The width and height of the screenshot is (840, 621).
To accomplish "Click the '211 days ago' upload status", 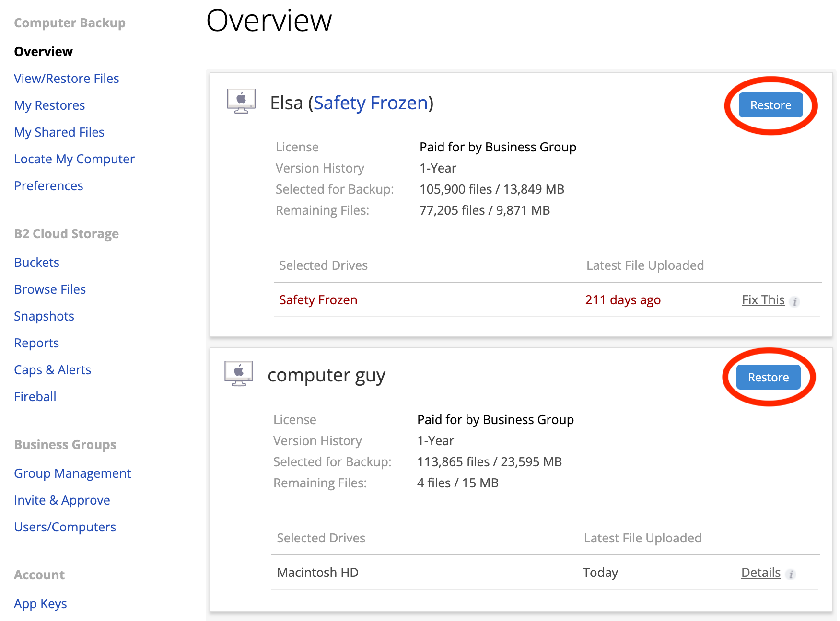I will point(623,300).
